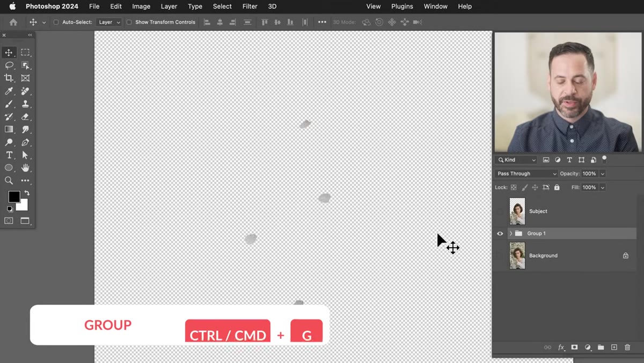Screen dimensions: 644x363
Task: Select the Rectangular Marquee tool
Action: tap(25, 53)
